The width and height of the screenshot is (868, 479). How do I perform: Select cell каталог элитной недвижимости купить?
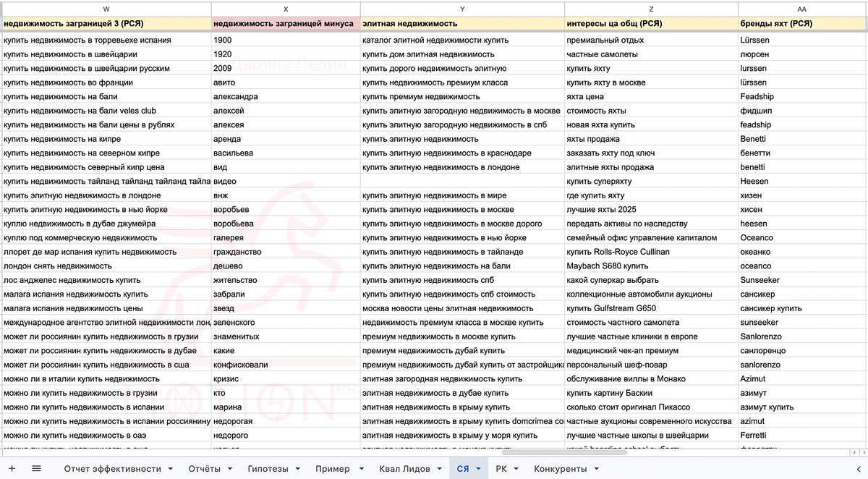coord(462,40)
